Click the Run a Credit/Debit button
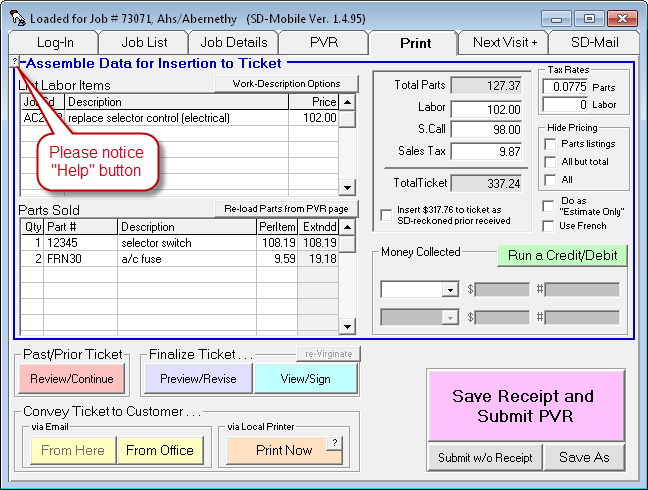Viewport: 648px width, 490px height. 562,255
